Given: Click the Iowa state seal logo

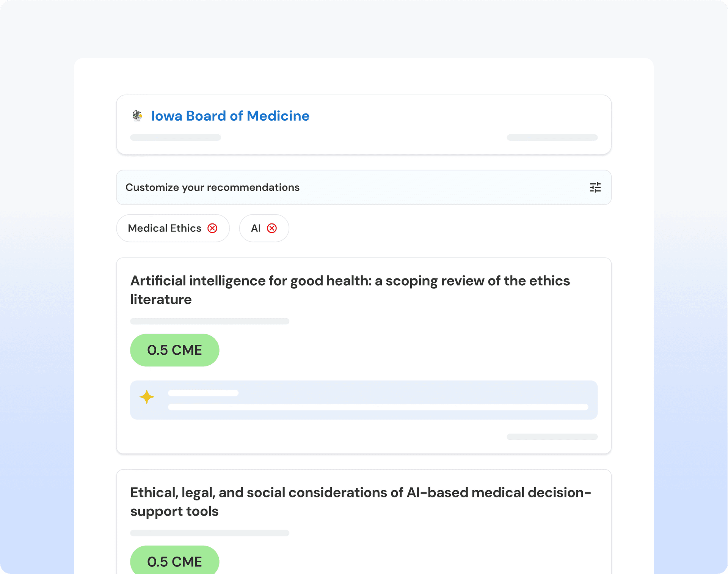Looking at the screenshot, I should click(x=137, y=115).
